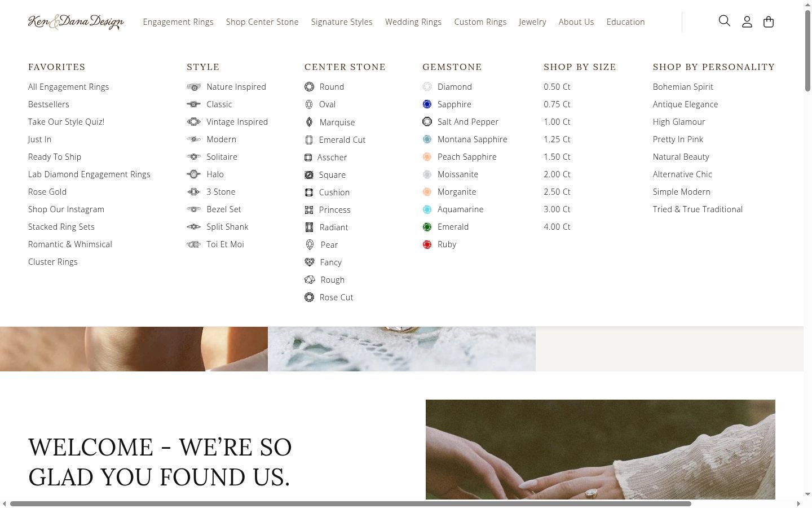Click the blue Sapphire gemstone swatch

[x=427, y=104]
